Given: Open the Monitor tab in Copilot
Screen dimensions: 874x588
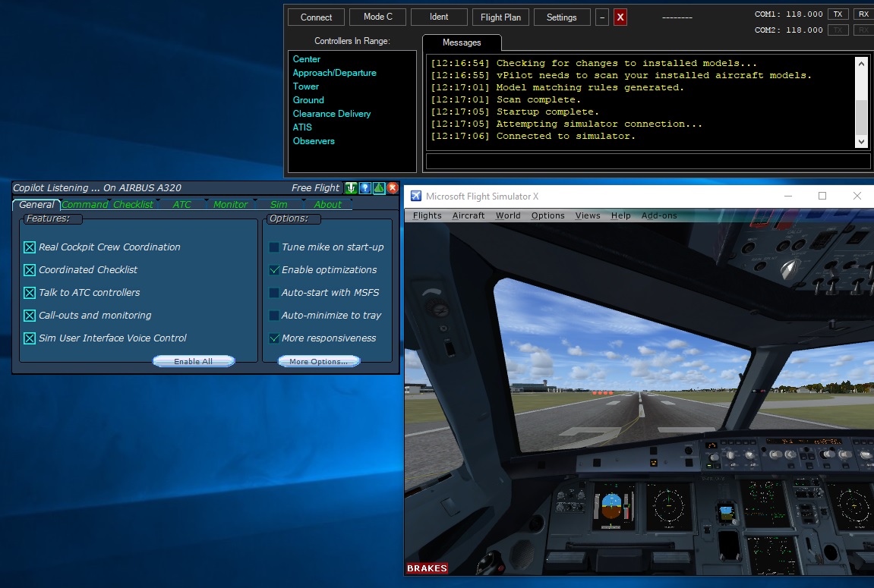Looking at the screenshot, I should 230,204.
